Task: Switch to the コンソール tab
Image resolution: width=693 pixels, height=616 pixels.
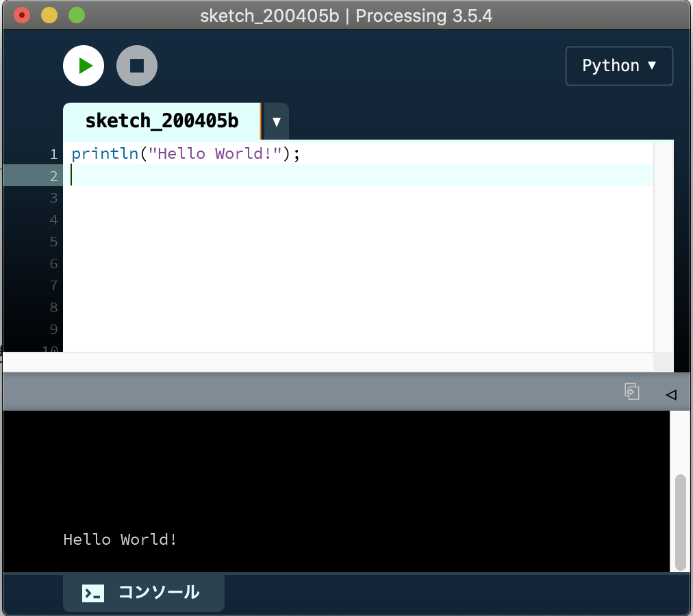Action: click(143, 593)
